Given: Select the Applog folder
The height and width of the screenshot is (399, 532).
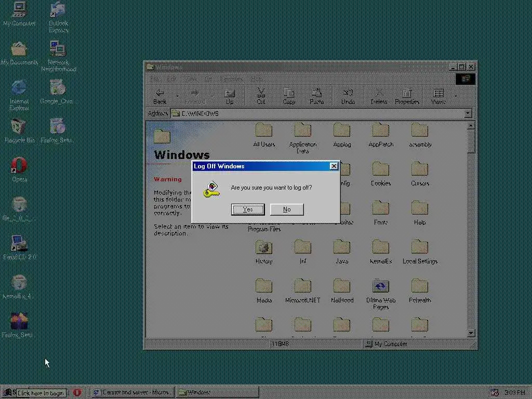Looking at the screenshot, I should tap(342, 135).
